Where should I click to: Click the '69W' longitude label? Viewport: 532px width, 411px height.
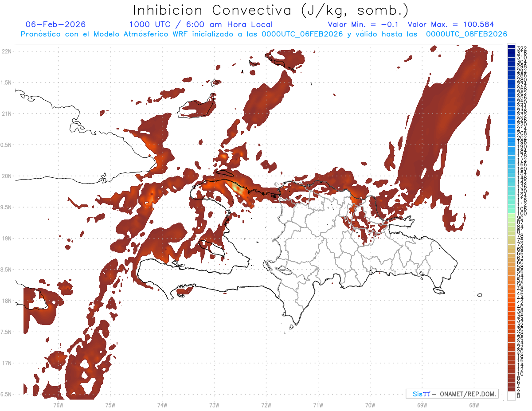(422, 405)
